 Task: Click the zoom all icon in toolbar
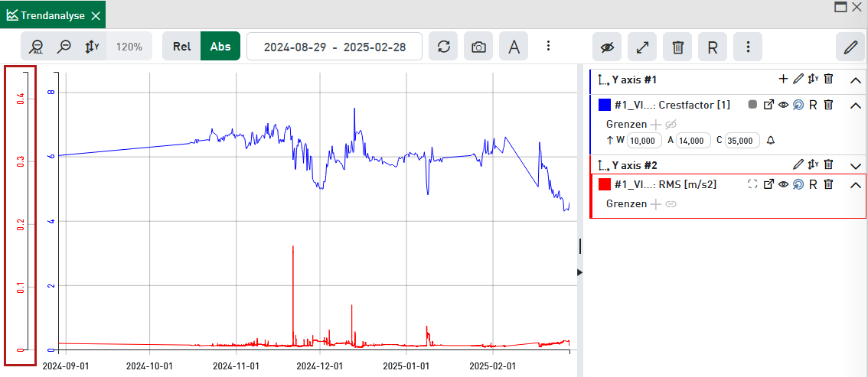[37, 47]
